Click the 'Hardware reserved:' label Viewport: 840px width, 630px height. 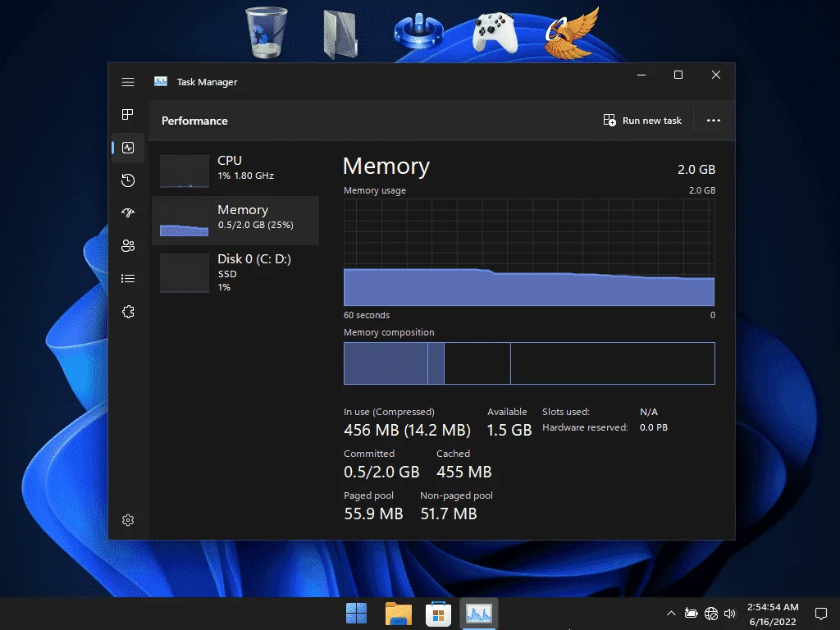point(585,427)
